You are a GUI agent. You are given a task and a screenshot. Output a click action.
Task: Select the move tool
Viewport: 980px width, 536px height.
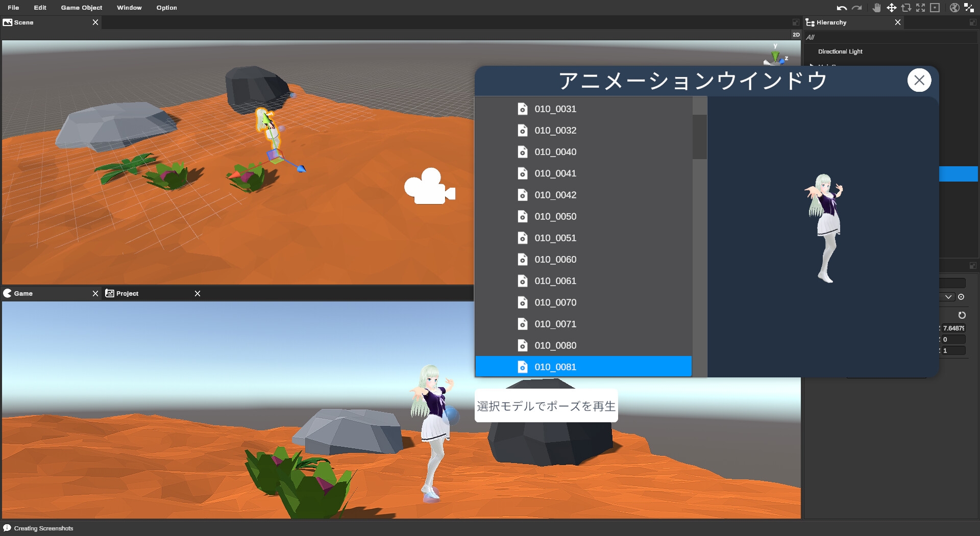(x=891, y=8)
